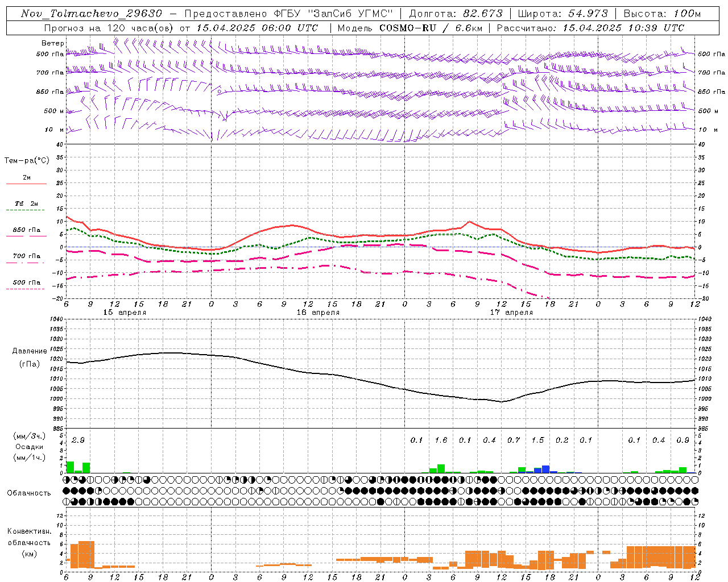
Task: Click the Ветер panel label
Action: tap(53, 43)
